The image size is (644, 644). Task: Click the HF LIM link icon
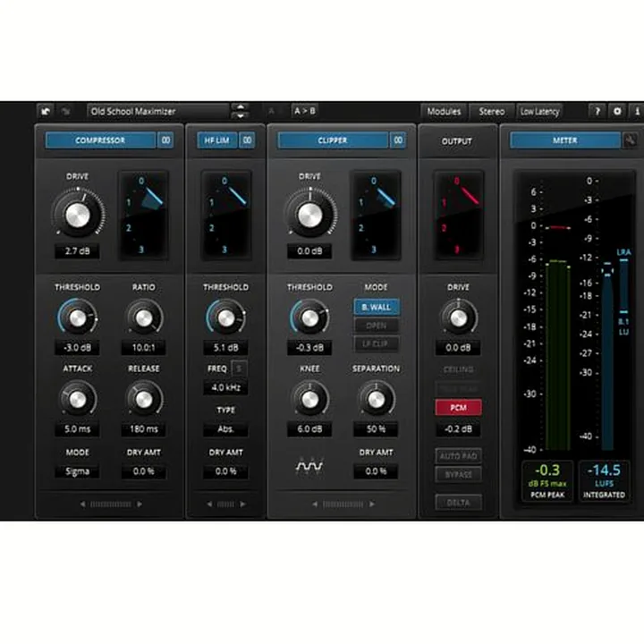[247, 140]
